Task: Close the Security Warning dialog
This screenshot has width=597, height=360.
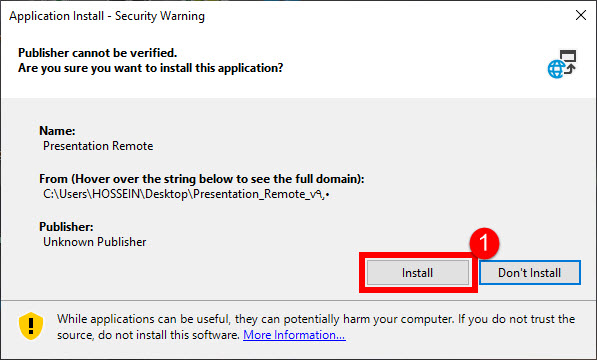Action: coord(581,15)
